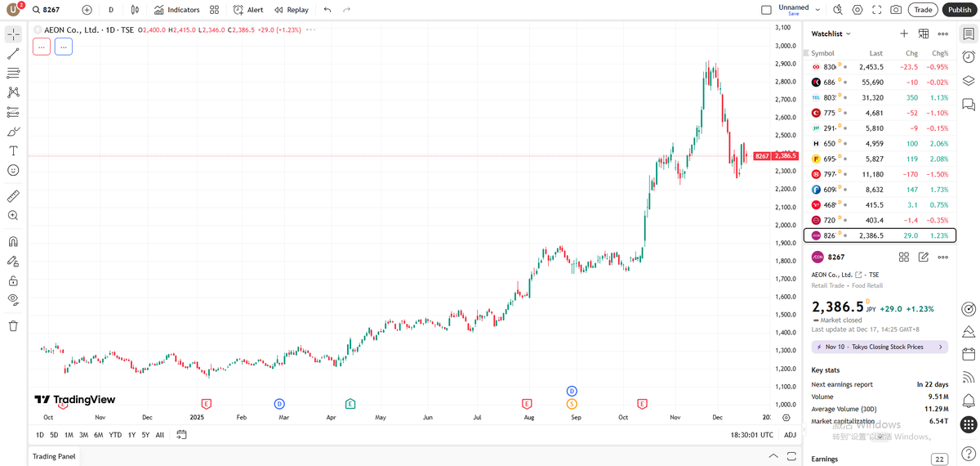The width and height of the screenshot is (980, 466).
Task: Open the D interval dropdown
Action: (111, 10)
